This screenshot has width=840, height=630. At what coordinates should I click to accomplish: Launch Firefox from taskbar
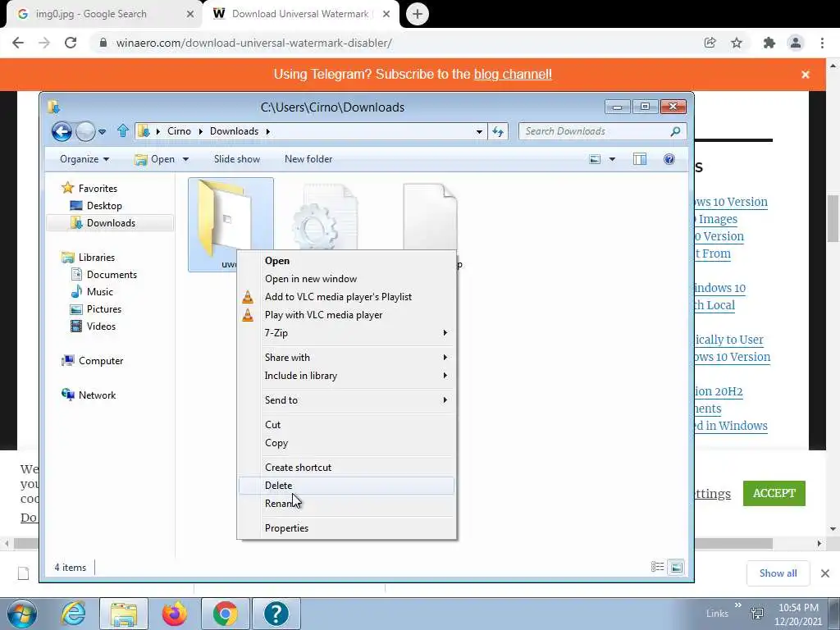point(175,614)
